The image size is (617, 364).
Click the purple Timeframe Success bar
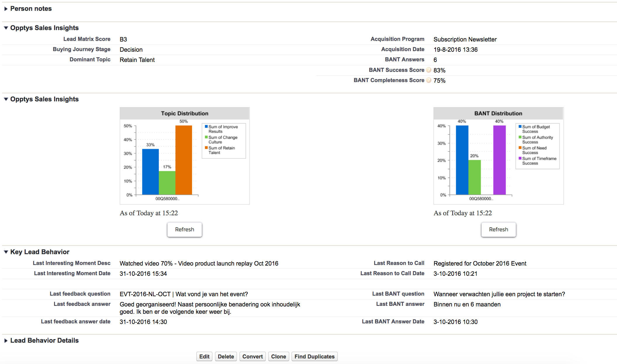click(499, 160)
